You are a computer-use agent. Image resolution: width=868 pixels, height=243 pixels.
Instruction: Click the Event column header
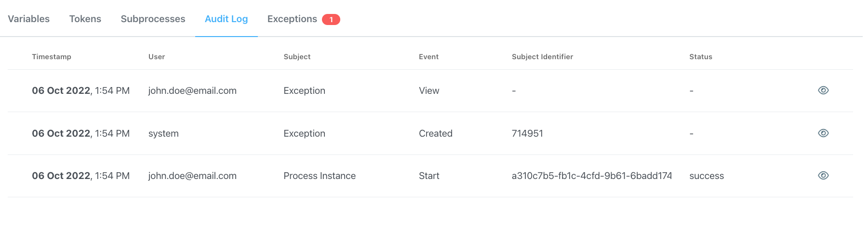click(x=428, y=57)
